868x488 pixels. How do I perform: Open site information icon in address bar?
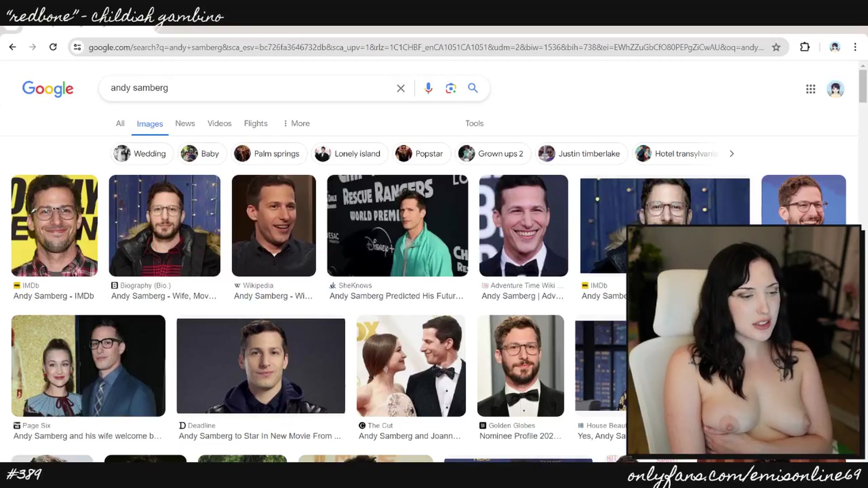pyautogui.click(x=77, y=47)
